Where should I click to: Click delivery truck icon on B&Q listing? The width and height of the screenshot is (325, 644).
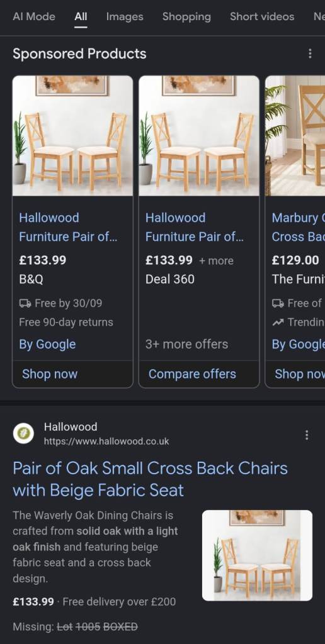(25, 304)
